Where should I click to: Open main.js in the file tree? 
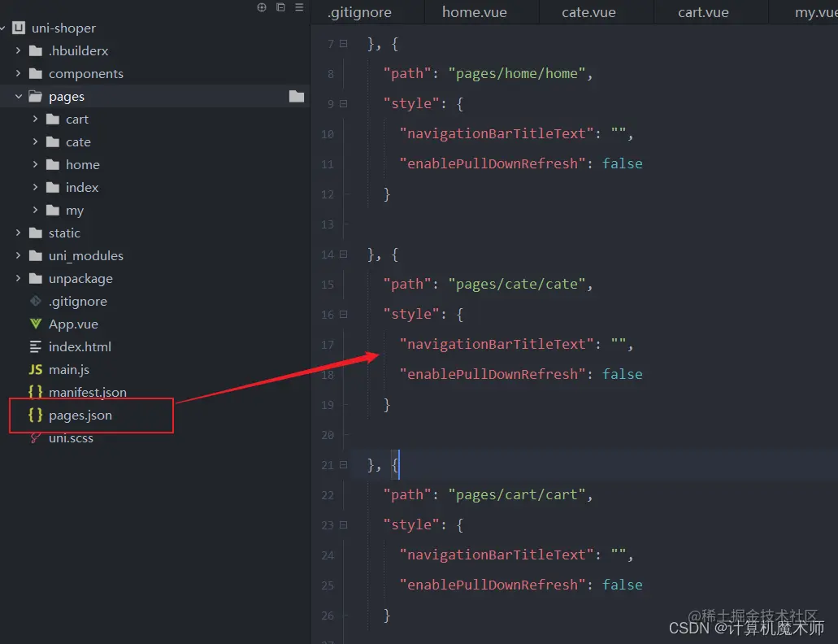pyautogui.click(x=69, y=369)
